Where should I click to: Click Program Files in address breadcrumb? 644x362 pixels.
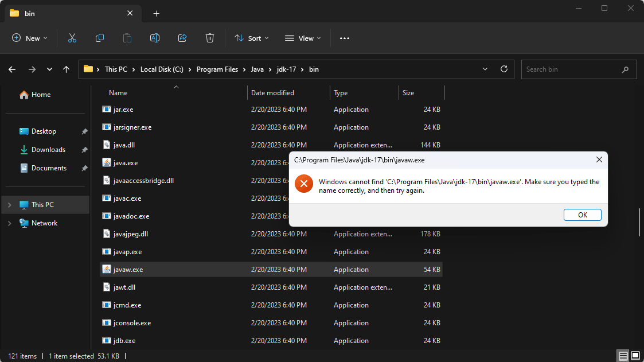tap(217, 69)
